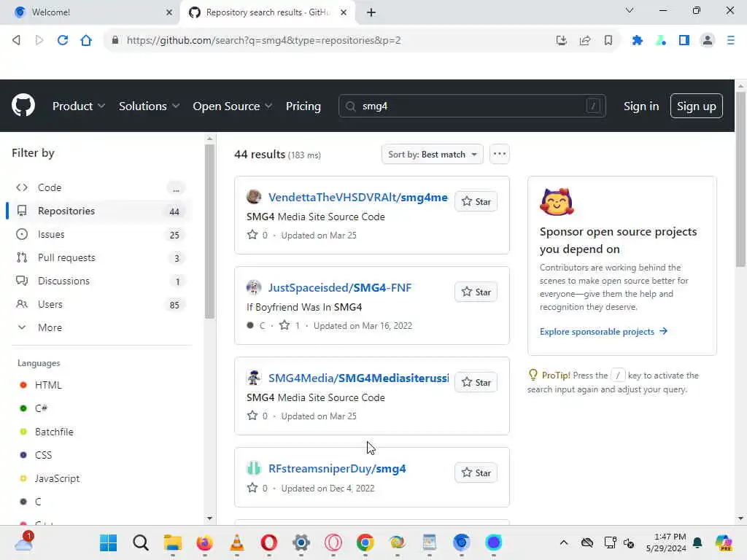Reload the page with refresh icon
The image size is (747, 560).
[63, 41]
